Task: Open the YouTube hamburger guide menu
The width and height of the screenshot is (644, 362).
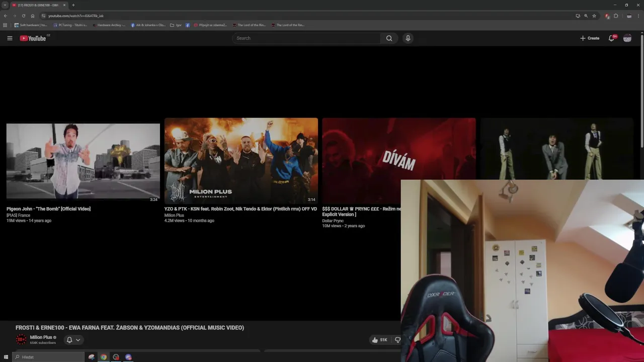Action: [x=10, y=38]
